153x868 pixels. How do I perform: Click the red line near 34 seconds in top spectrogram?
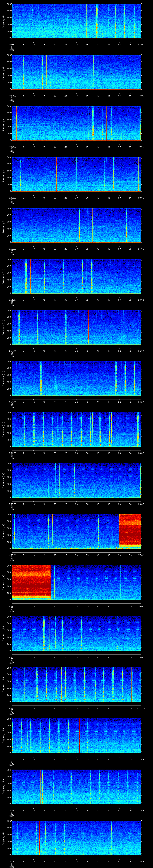click(x=86, y=21)
